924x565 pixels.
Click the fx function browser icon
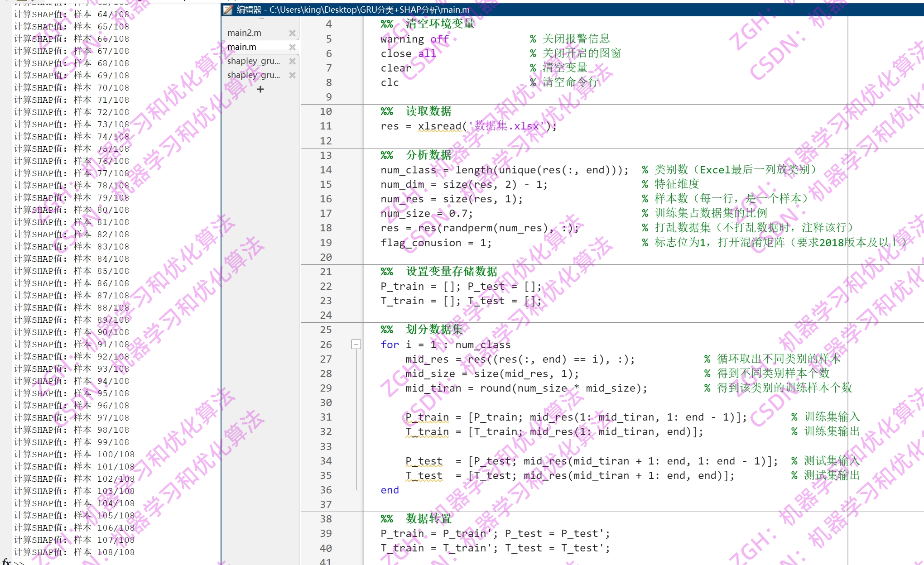point(6,561)
